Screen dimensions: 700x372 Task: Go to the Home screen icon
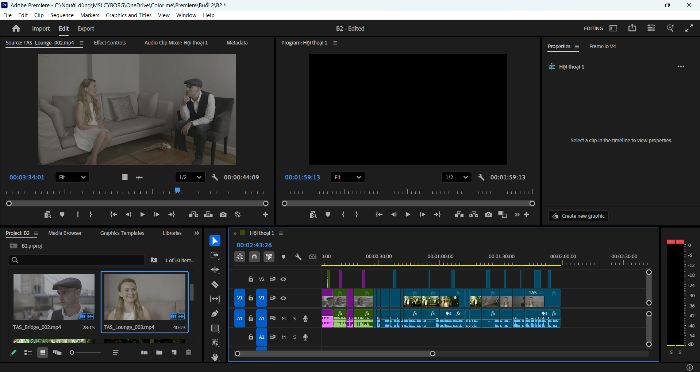(16, 29)
